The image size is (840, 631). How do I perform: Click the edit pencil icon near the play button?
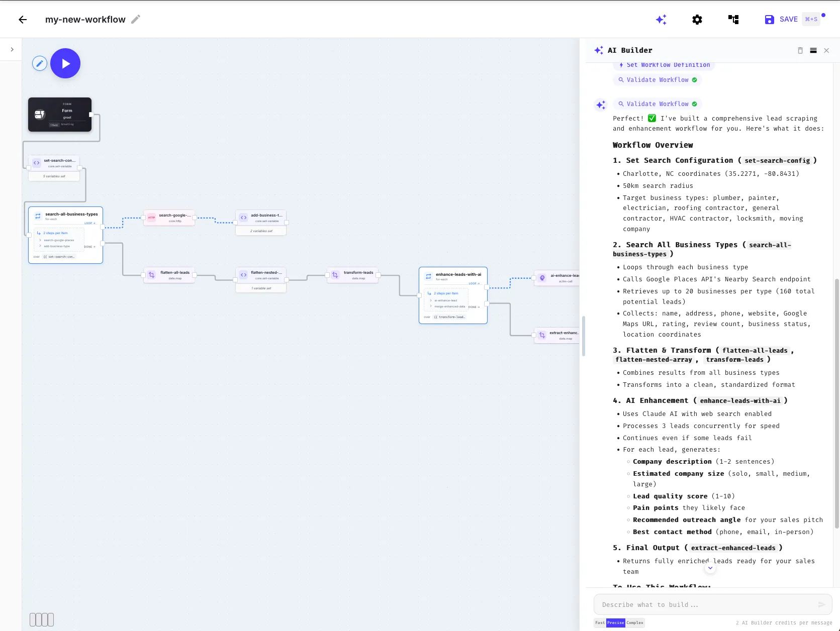[x=39, y=63]
